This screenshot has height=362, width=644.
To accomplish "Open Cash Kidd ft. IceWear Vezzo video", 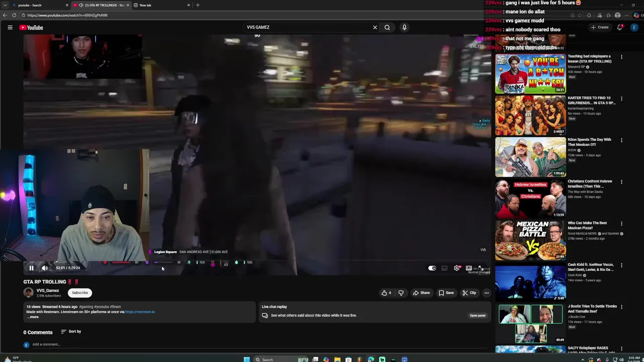I will (x=530, y=282).
